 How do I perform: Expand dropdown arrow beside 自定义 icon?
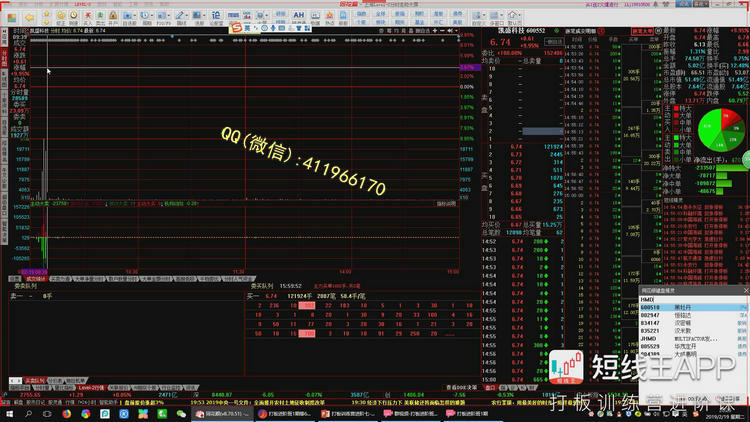pyautogui.click(x=483, y=17)
